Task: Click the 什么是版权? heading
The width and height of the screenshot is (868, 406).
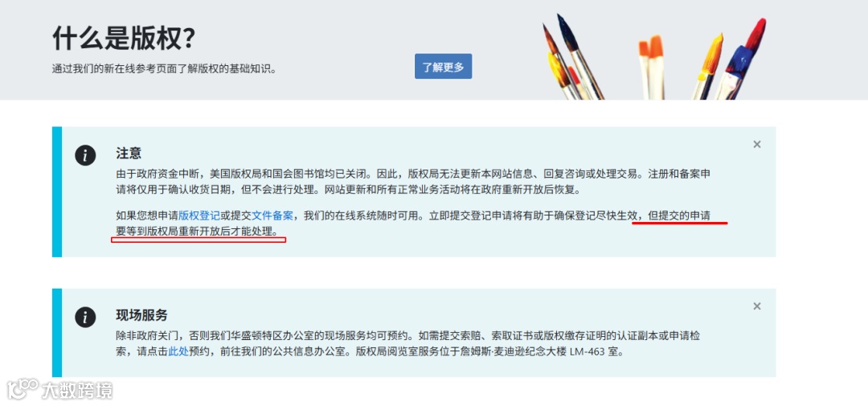Action: coord(124,39)
